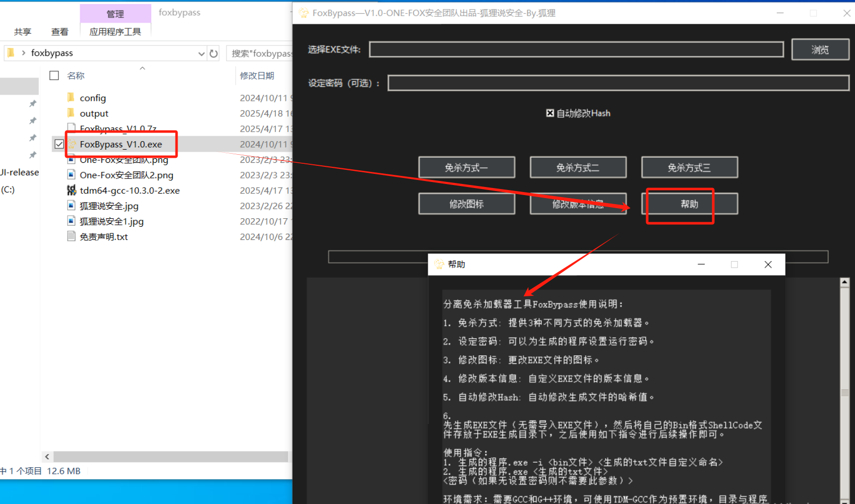Image resolution: width=855 pixels, height=504 pixels.
Task: Click the foxbypass address bar path text
Action: tap(52, 53)
